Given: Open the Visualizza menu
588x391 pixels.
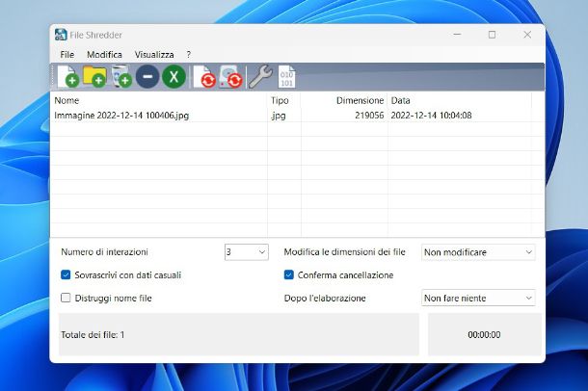Looking at the screenshot, I should [x=154, y=55].
